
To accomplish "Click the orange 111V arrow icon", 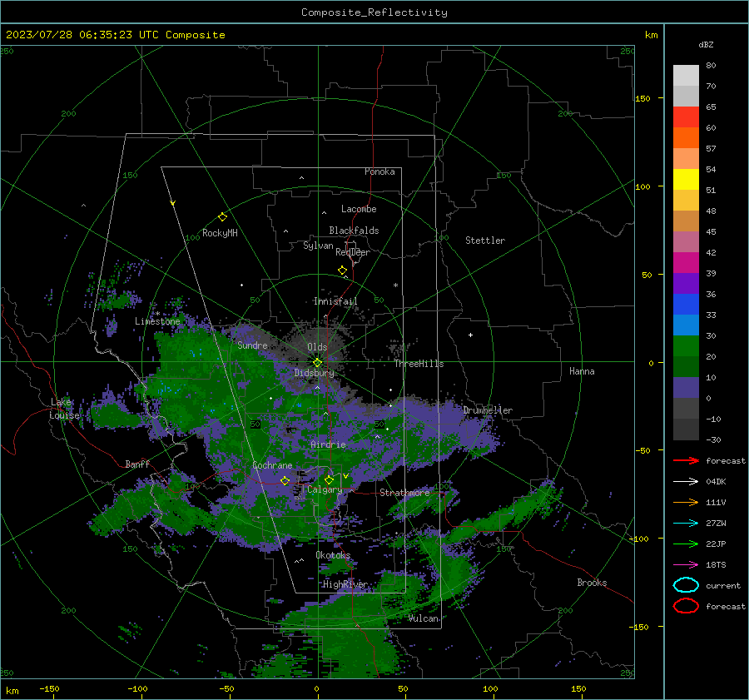I will click(x=686, y=502).
